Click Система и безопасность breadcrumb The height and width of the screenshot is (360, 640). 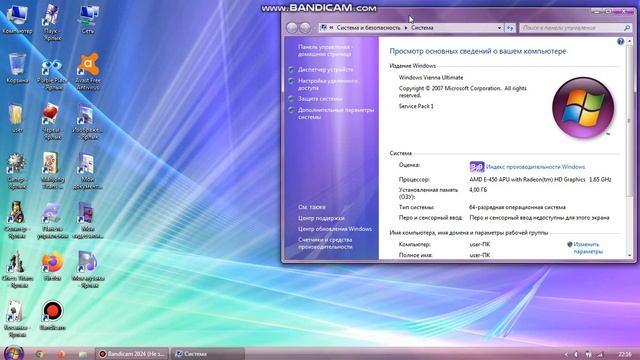[x=368, y=28]
